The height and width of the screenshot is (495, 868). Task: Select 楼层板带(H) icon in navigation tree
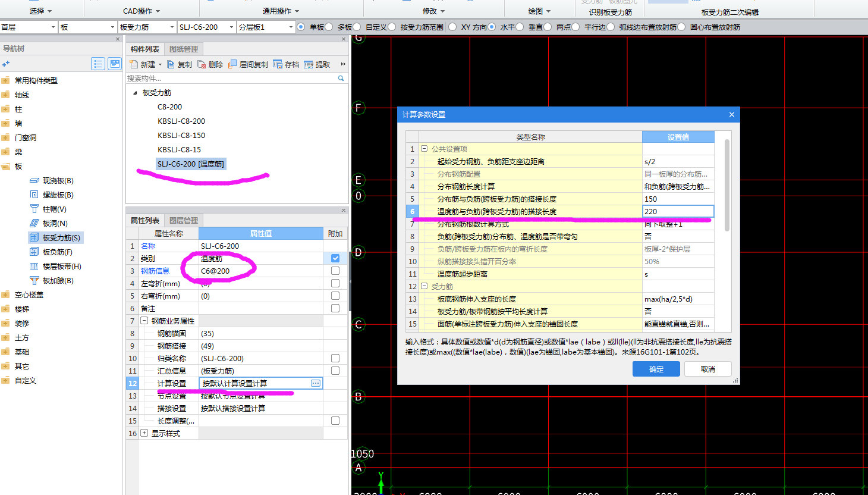(34, 266)
